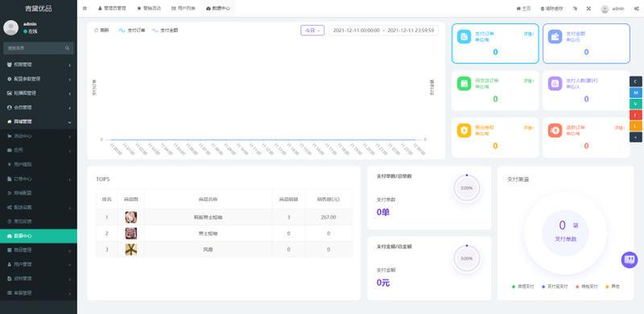The width and height of the screenshot is (644, 314).
Task: Collapse the shortcut strip with < arrow
Action: (635, 137)
